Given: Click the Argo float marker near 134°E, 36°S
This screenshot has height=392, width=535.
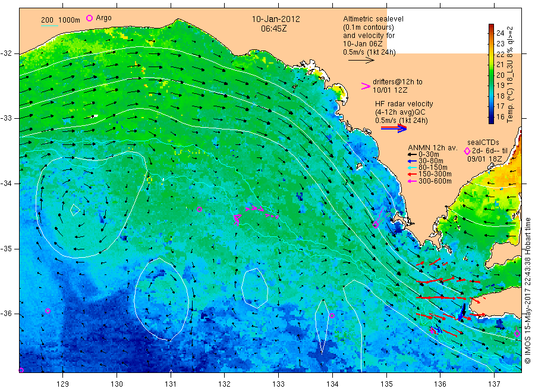Looking at the screenshot, I should point(332,315).
